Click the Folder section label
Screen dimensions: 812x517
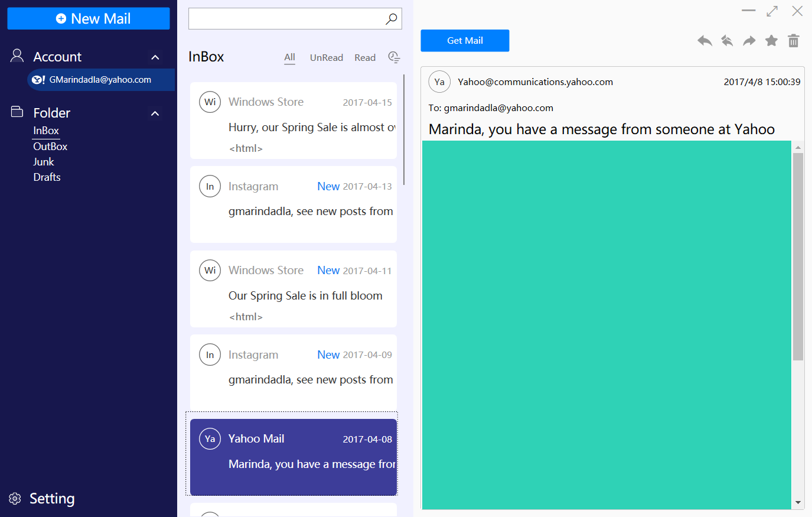click(x=51, y=113)
